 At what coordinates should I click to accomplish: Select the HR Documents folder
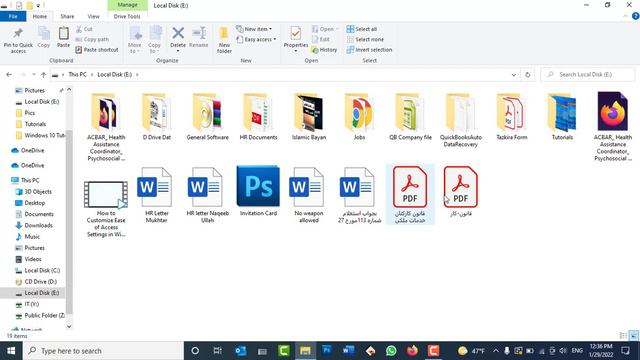click(x=258, y=117)
